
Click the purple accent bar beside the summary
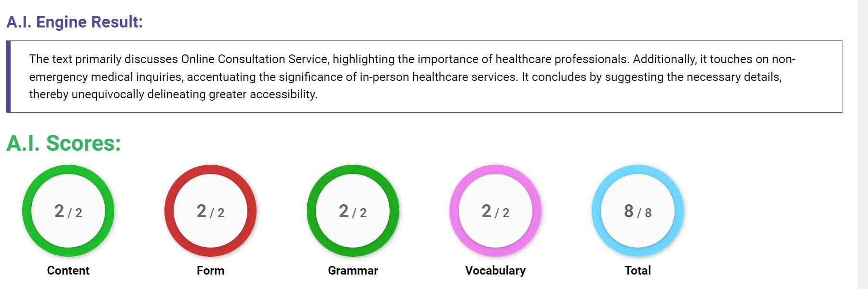tap(9, 77)
